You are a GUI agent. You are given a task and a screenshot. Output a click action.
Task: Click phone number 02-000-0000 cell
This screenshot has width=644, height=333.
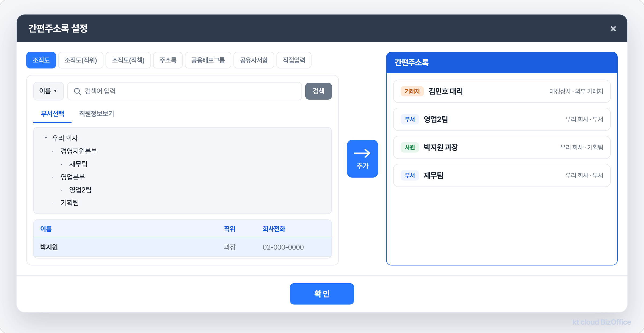coord(283,247)
